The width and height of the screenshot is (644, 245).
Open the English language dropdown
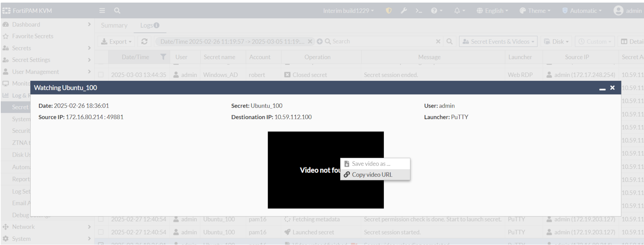(x=492, y=11)
